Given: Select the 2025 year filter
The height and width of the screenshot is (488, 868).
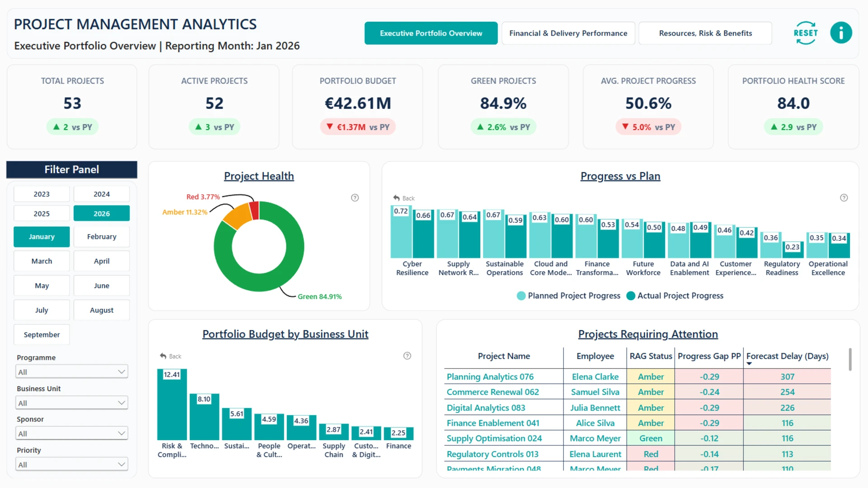Looking at the screenshot, I should pyautogui.click(x=42, y=214).
